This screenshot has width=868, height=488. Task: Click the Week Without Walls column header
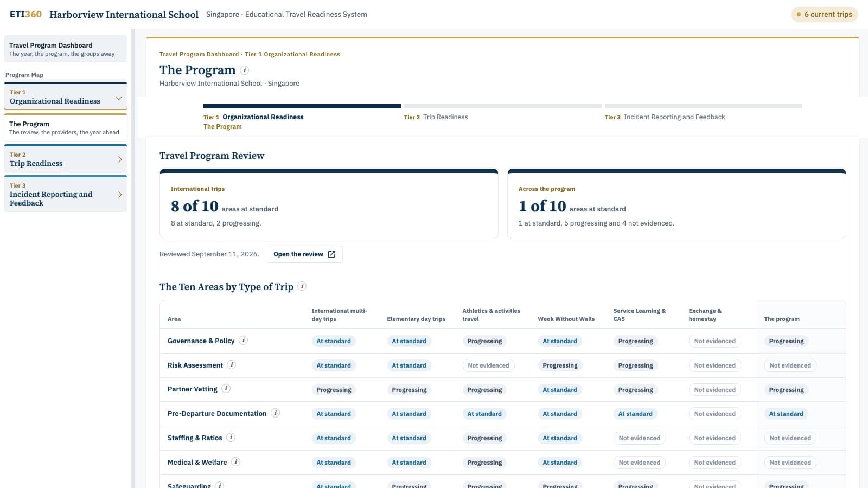pos(566,319)
